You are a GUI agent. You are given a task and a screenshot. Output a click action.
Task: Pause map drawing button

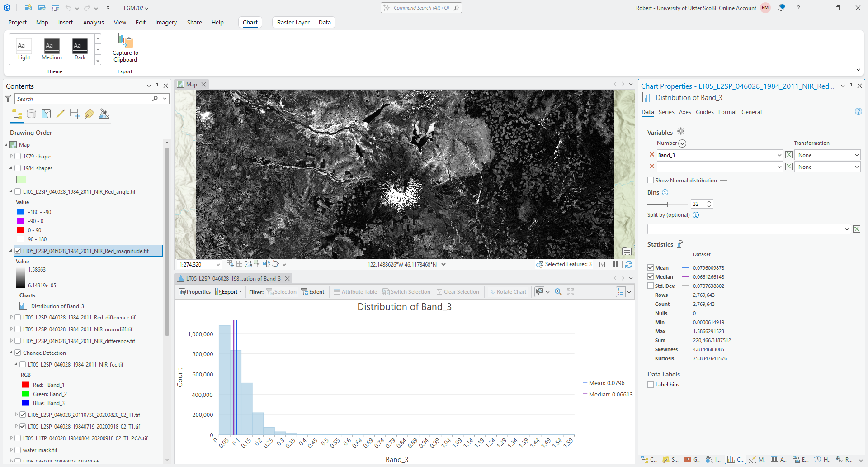615,265
